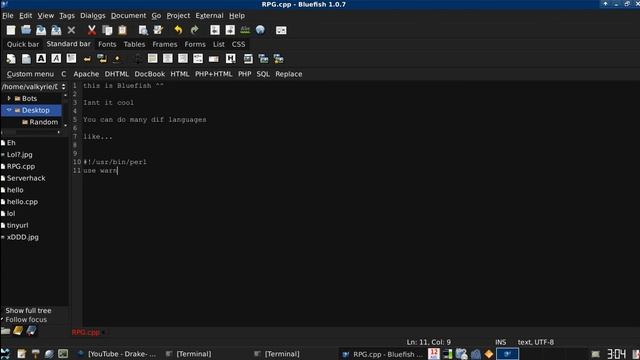This screenshot has width=640, height=360.
Task: Insert a line break with the return arrow icon
Action: coord(87,59)
